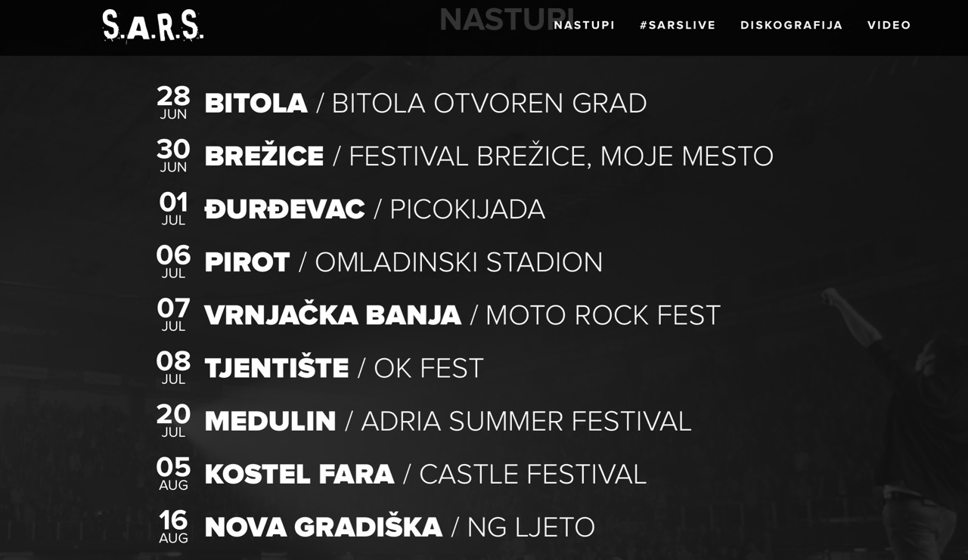
Task: Open the Nastupi menu item
Action: pyautogui.click(x=584, y=25)
